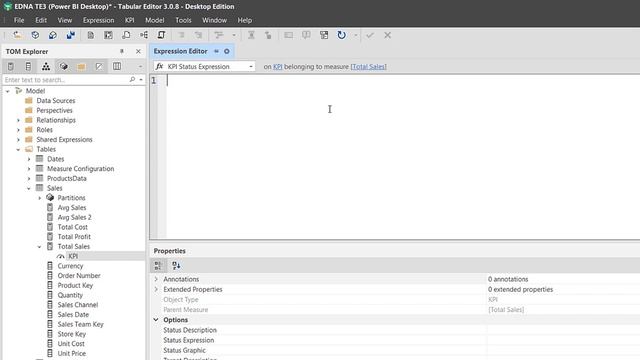
Task: Click the Status Expression property value
Action: (x=563, y=340)
